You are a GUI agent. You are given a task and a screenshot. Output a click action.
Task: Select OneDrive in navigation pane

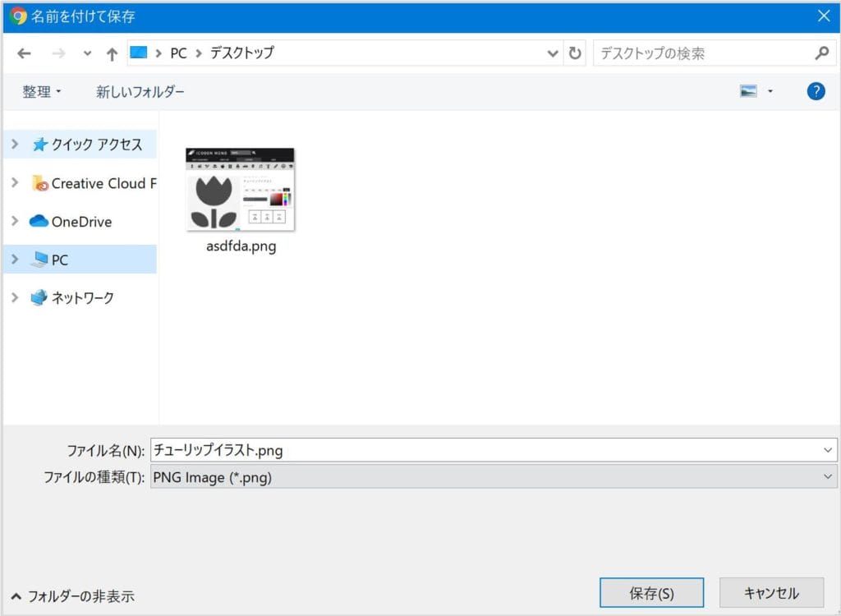pyautogui.click(x=81, y=222)
